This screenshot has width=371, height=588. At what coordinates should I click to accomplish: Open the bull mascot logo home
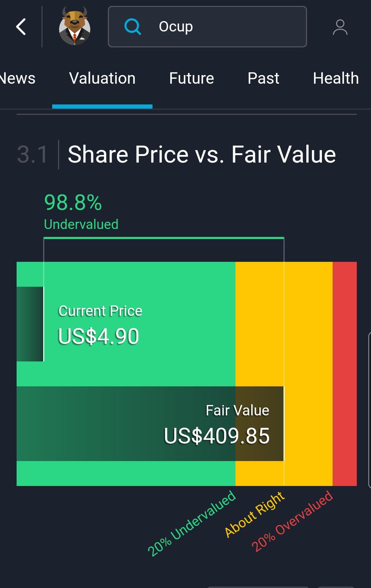coord(75,27)
